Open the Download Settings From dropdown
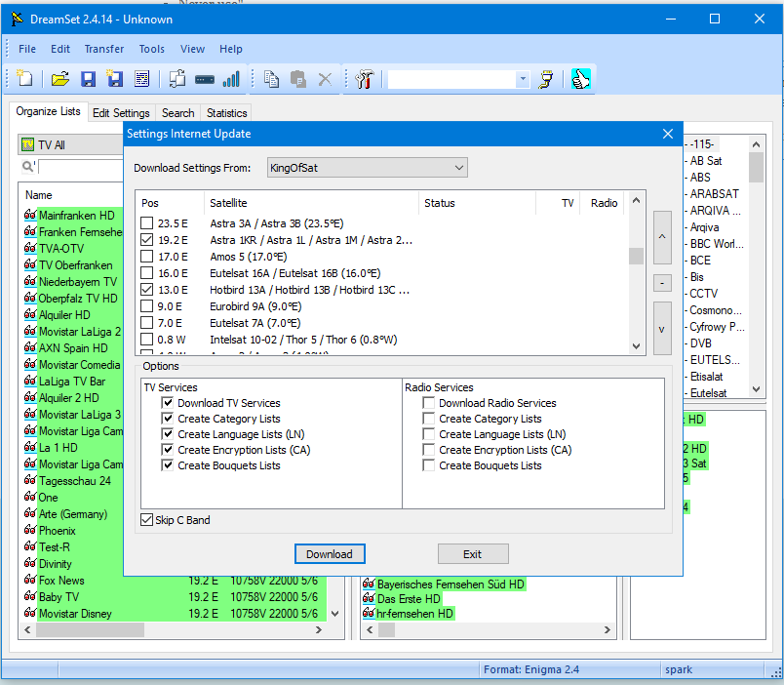784x685 pixels. (367, 168)
